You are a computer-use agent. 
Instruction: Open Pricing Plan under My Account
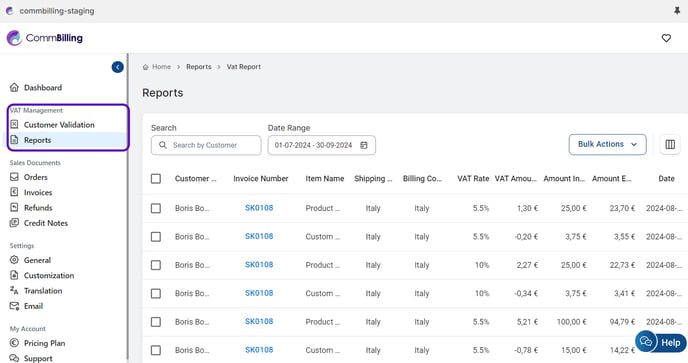tap(44, 343)
